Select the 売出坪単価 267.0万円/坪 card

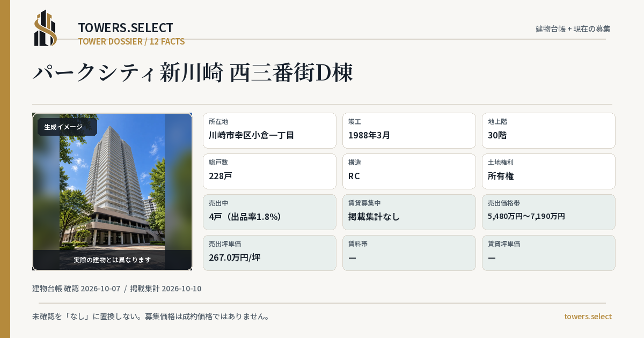coord(269,253)
